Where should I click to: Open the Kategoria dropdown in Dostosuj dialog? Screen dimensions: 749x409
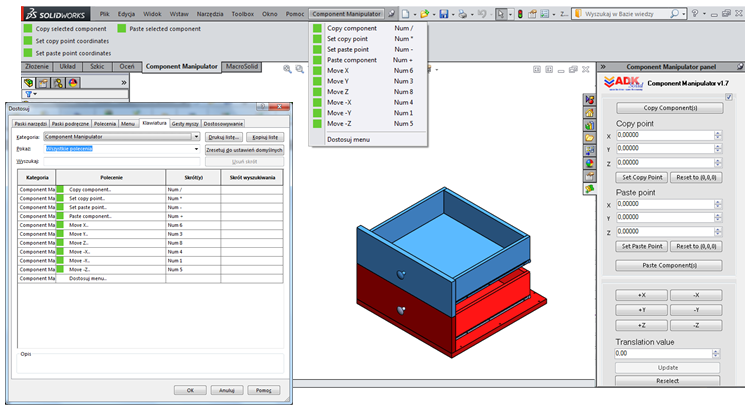[x=196, y=137]
